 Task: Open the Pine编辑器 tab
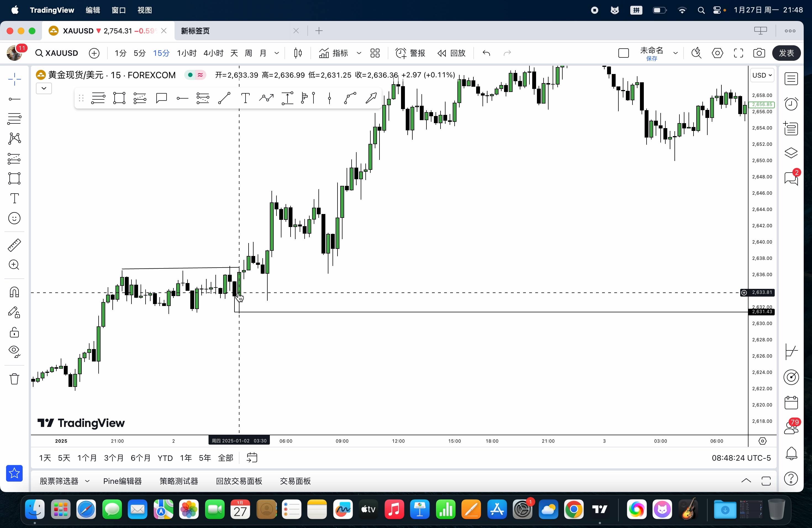click(x=122, y=481)
